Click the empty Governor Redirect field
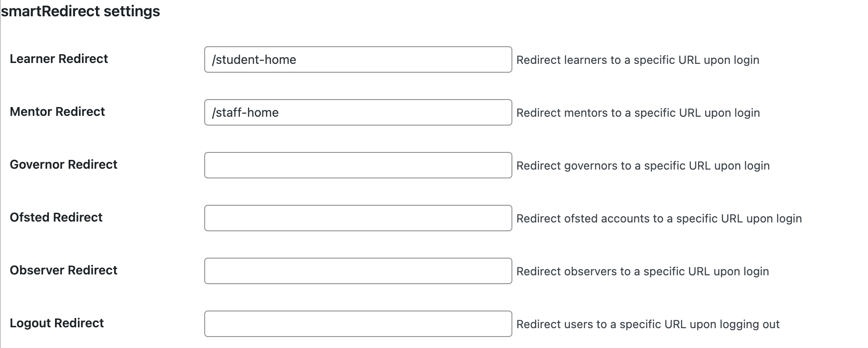Image resolution: width=868 pixels, height=348 pixels. pyautogui.click(x=357, y=165)
